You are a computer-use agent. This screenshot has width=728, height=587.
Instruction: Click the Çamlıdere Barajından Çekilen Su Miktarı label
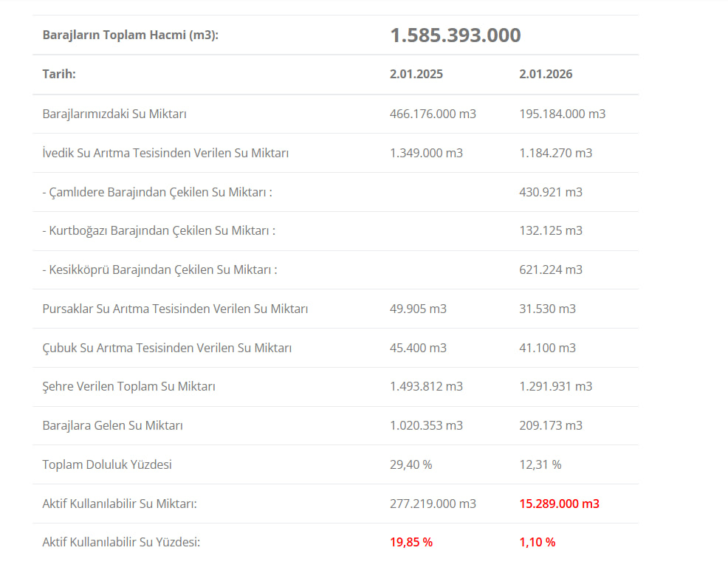click(x=157, y=192)
